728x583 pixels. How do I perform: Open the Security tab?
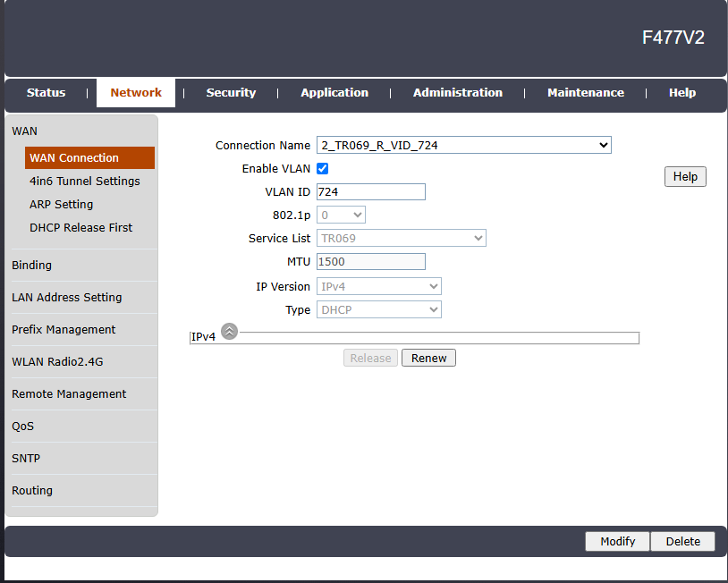pyautogui.click(x=232, y=93)
